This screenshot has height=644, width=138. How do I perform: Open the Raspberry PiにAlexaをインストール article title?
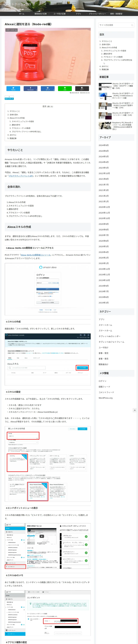pyautogui.click(x=123, y=126)
